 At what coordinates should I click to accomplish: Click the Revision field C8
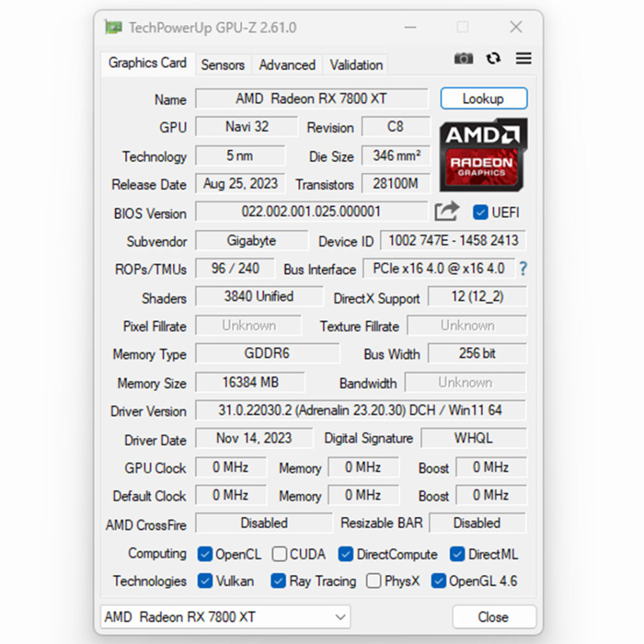(396, 126)
